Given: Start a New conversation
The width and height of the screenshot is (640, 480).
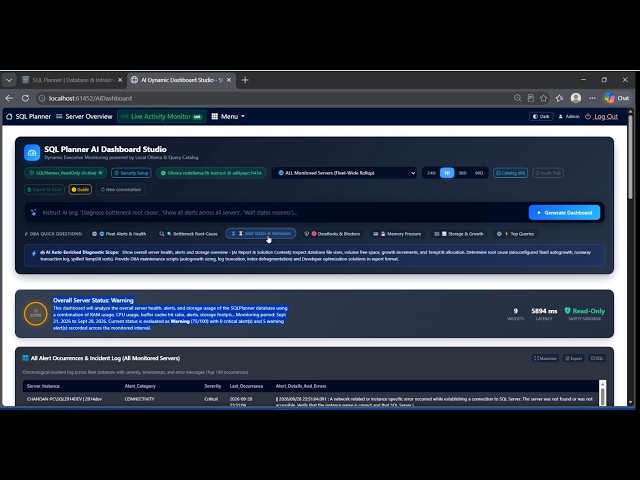Looking at the screenshot, I should coord(121,189).
